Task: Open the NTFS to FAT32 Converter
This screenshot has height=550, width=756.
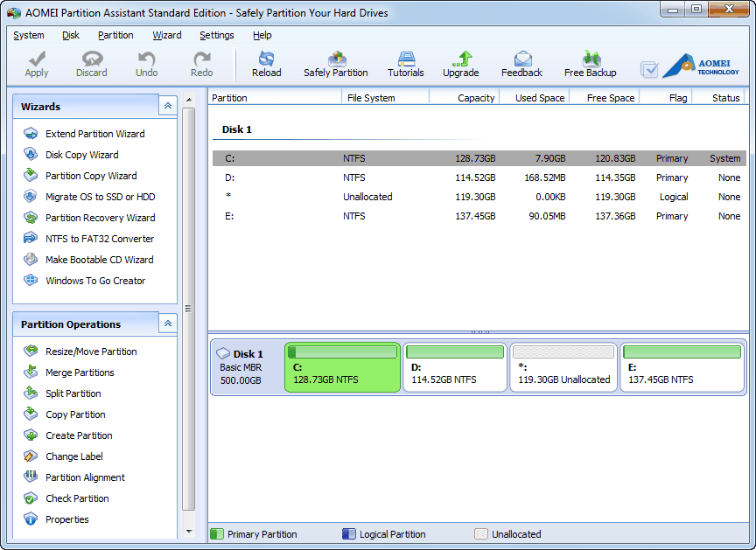Action: pos(89,239)
